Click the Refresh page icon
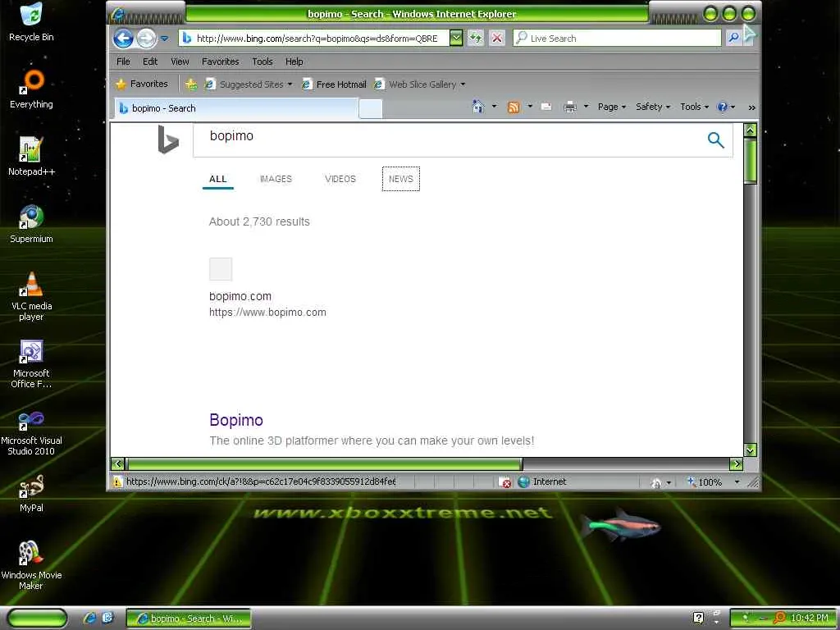 pyautogui.click(x=476, y=38)
